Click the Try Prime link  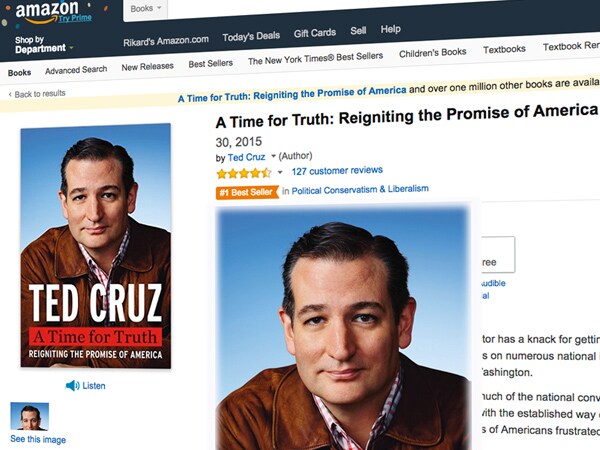tap(75, 18)
